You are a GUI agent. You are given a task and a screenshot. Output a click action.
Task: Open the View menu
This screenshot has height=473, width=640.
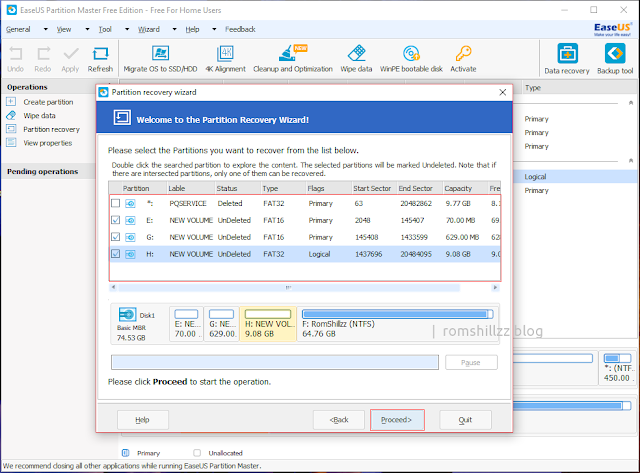64,29
